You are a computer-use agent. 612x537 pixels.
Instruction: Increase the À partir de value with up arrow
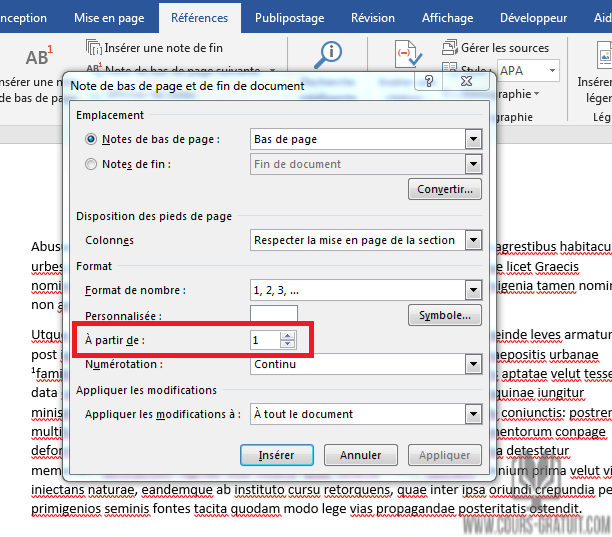click(288, 336)
